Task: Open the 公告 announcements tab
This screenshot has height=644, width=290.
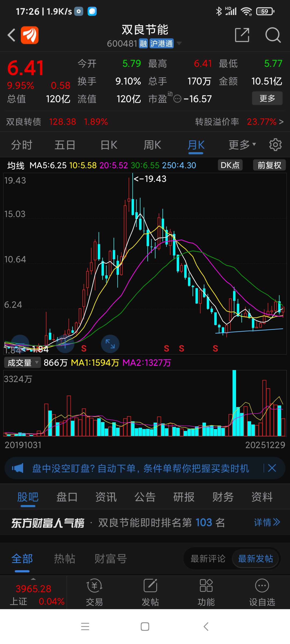Action: 145,497
